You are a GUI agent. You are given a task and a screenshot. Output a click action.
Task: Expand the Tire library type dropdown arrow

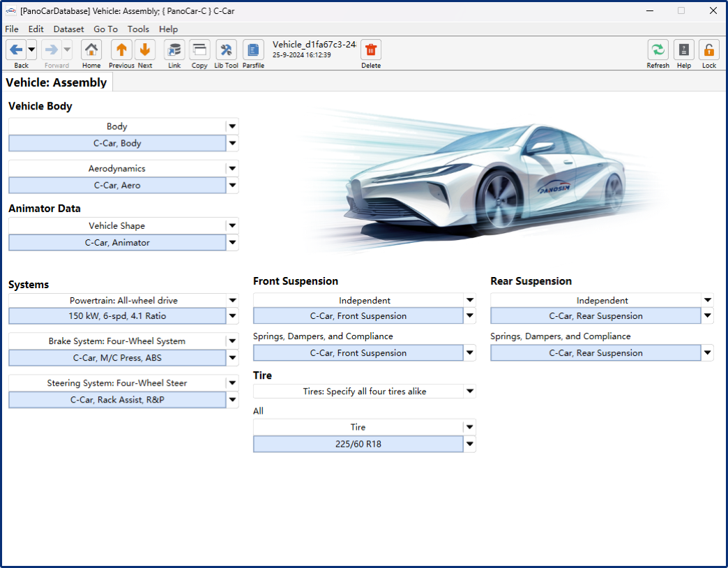coord(470,427)
